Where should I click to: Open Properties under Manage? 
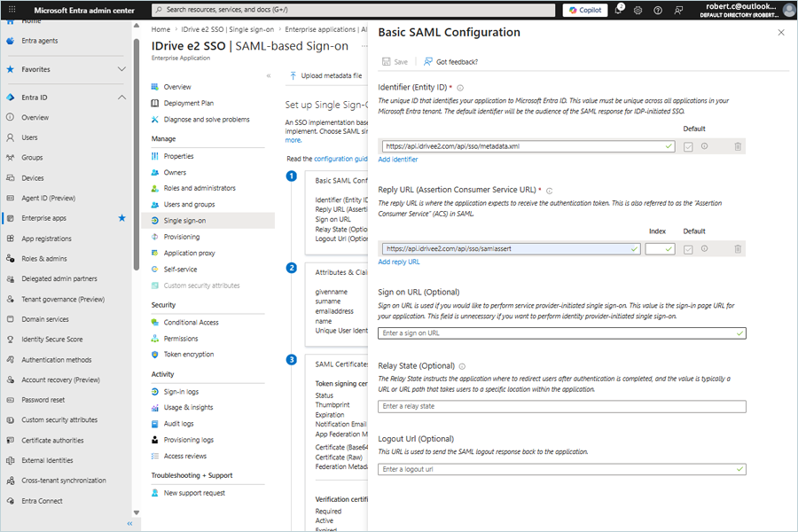(x=178, y=156)
